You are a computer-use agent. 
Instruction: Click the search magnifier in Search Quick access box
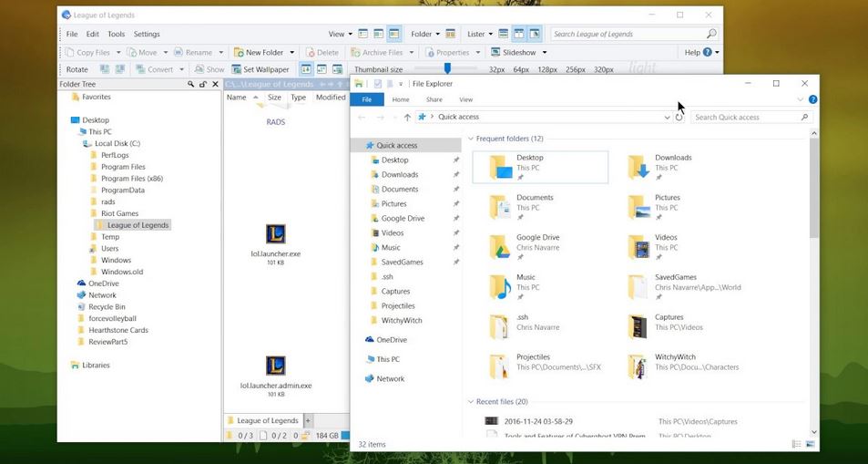[x=804, y=117]
